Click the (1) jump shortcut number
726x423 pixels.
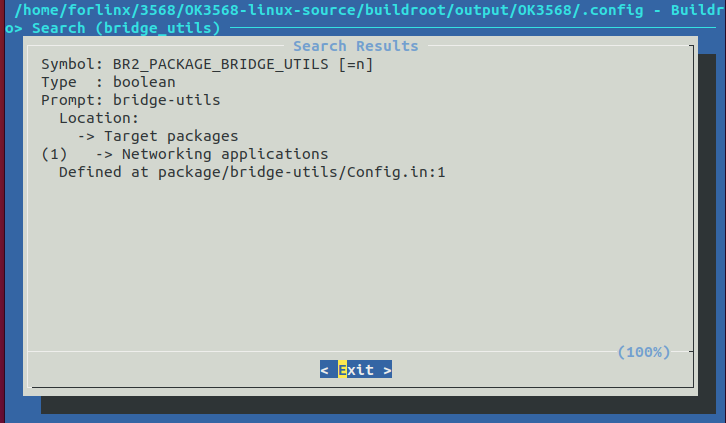tap(53, 155)
